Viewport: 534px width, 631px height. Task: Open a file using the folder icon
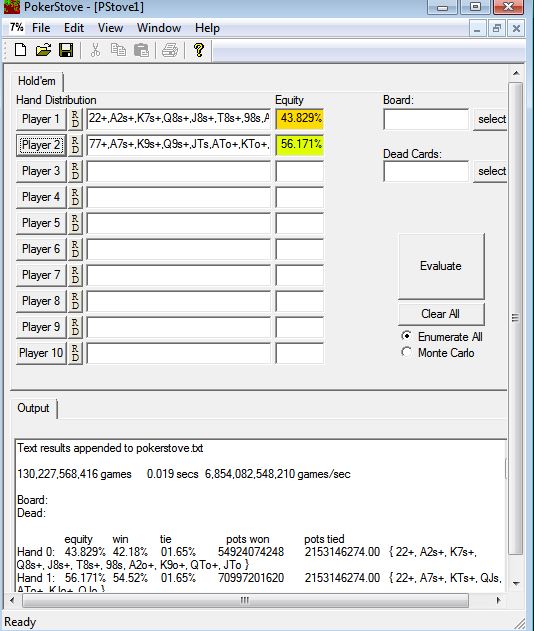point(43,50)
